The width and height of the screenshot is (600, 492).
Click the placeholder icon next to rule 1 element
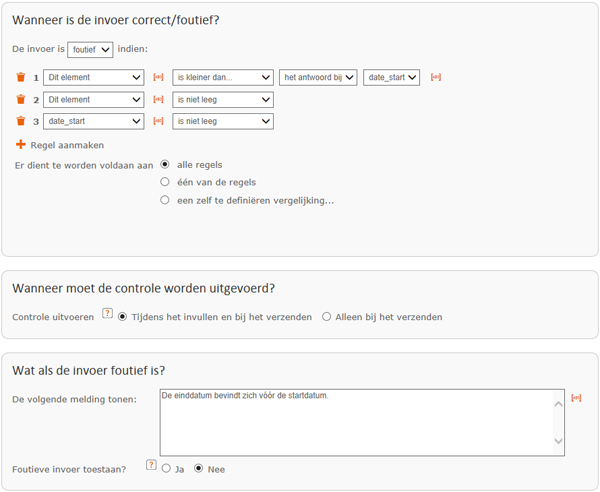click(x=158, y=77)
